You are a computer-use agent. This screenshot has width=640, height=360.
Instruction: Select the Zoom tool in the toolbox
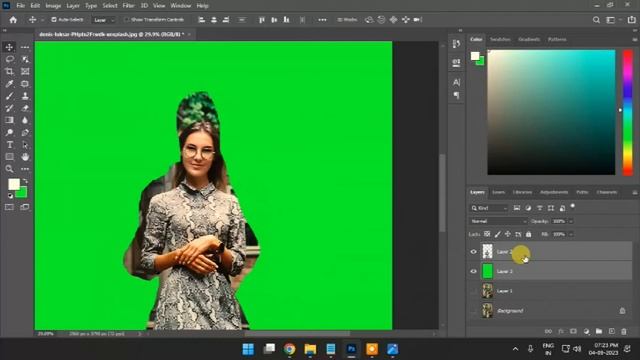click(x=9, y=169)
